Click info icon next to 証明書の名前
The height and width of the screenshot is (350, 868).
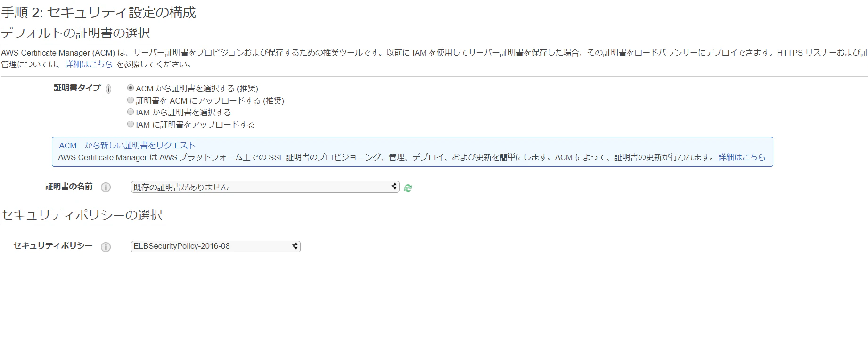click(106, 187)
